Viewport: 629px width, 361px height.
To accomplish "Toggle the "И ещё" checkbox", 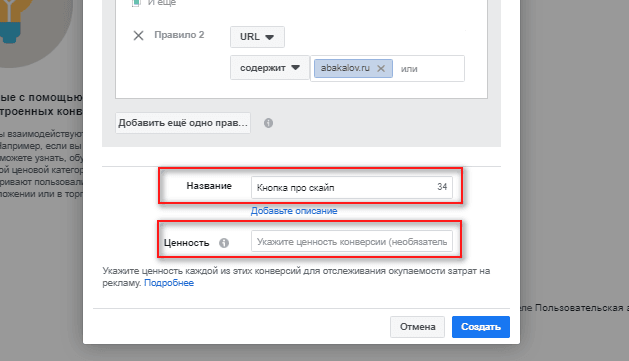I will tap(136, 2).
